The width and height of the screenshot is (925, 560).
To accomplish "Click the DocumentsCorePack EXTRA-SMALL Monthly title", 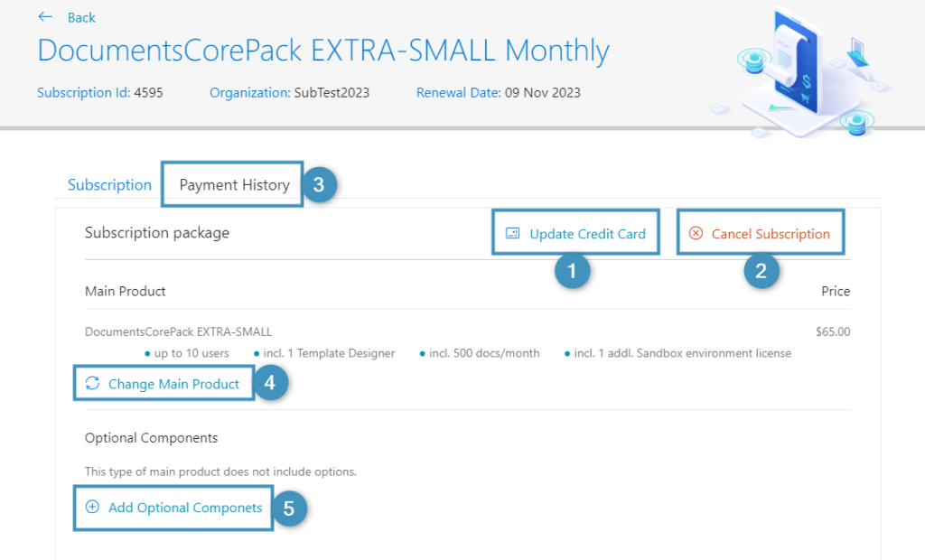I will point(323,51).
